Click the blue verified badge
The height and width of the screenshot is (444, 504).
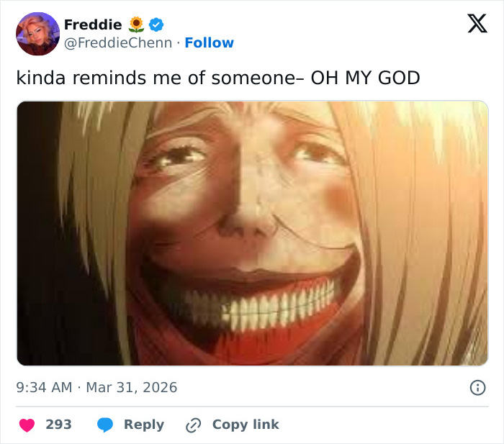click(156, 24)
